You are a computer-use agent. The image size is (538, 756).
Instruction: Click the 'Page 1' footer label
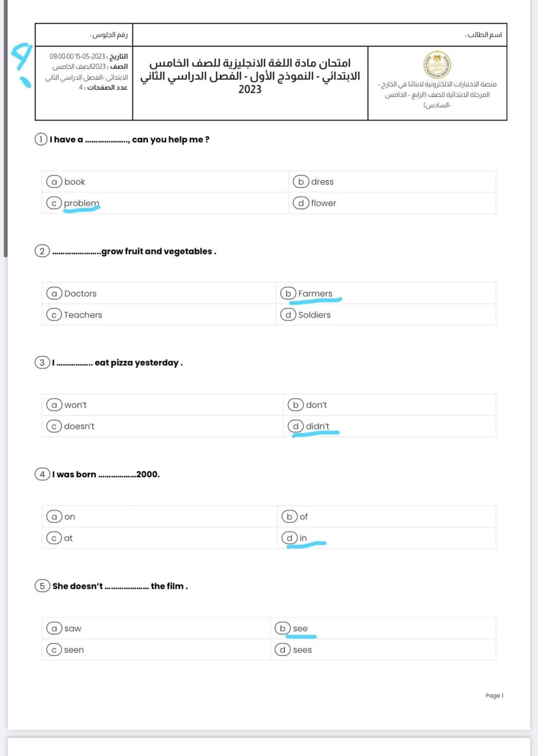pyautogui.click(x=494, y=695)
